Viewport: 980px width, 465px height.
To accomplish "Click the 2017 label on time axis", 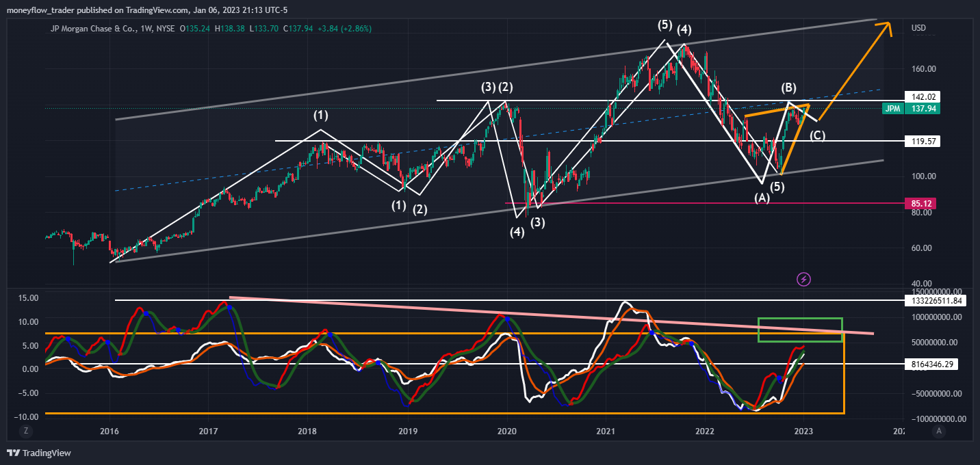I will coord(209,431).
